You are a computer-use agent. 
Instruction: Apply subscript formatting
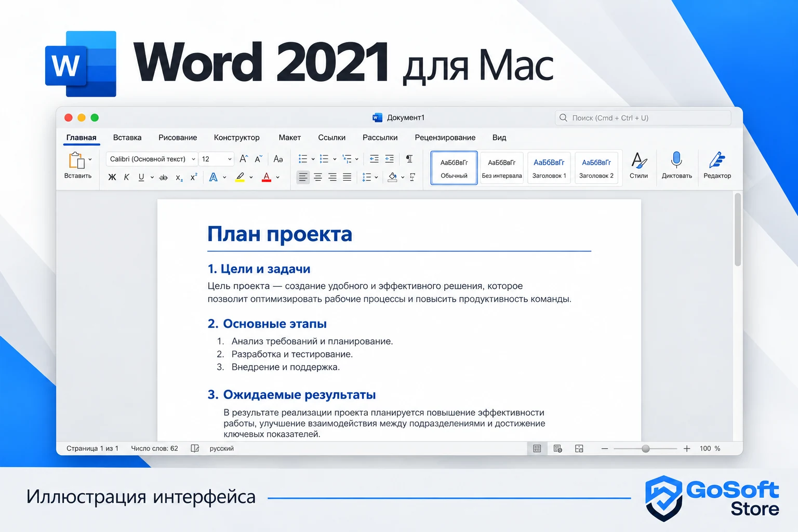coord(179,178)
